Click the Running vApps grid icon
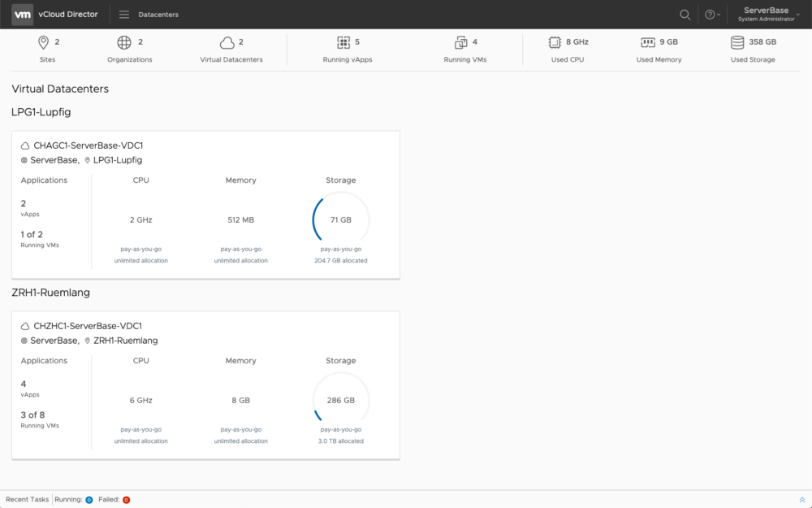 pos(343,42)
